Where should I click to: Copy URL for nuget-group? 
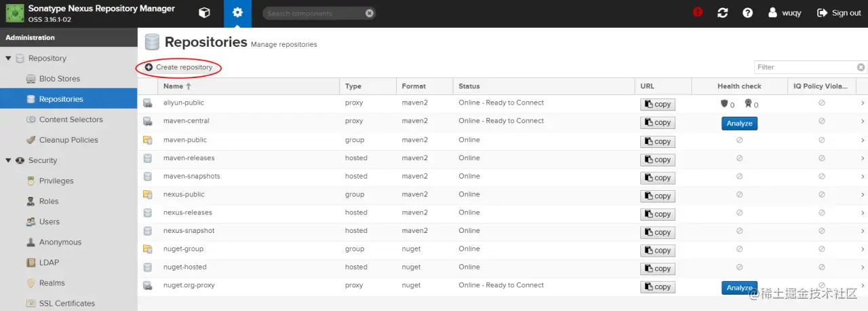click(x=658, y=251)
